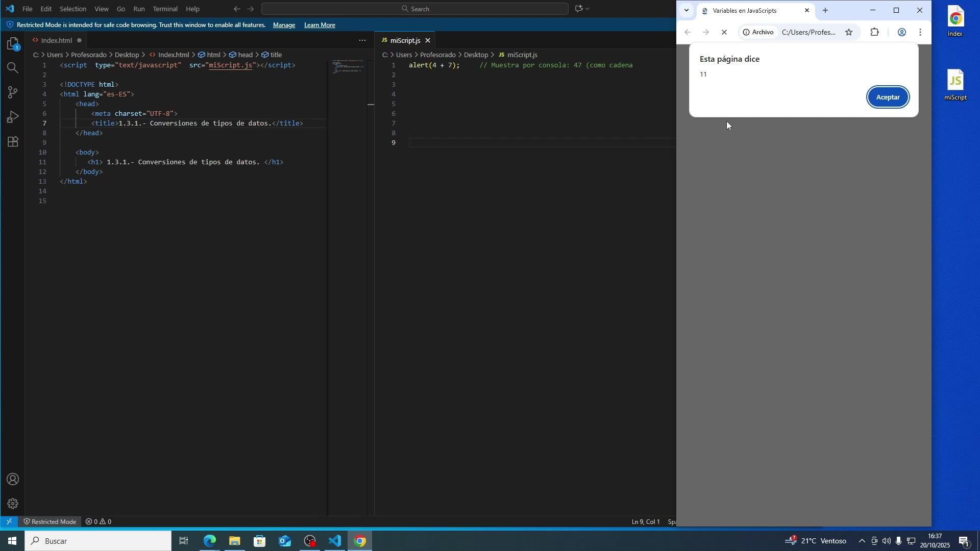The height and width of the screenshot is (551, 980).
Task: Open the Chrome profile icon
Action: pos(902,32)
